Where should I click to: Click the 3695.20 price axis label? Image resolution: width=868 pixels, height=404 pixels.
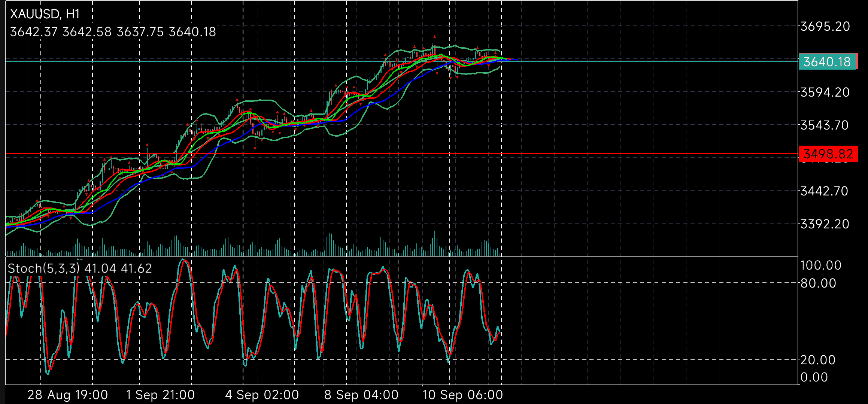coord(825,27)
